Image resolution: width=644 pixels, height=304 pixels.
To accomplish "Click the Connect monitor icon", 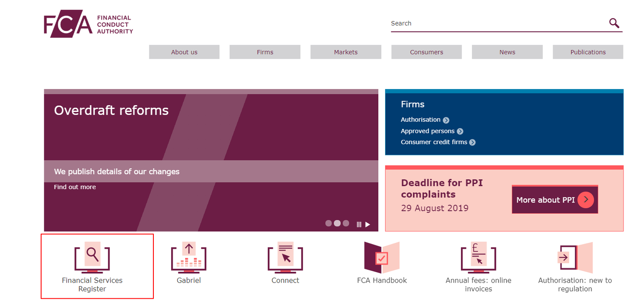I will point(285,257).
